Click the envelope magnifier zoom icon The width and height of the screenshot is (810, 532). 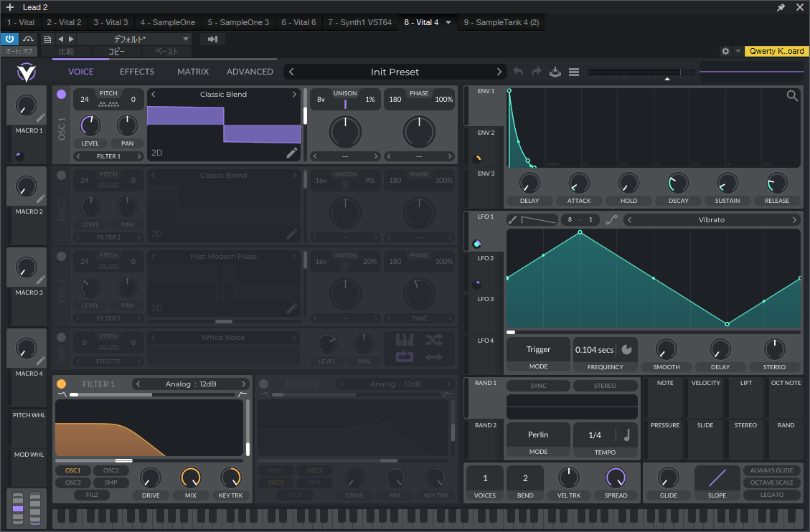click(x=792, y=96)
